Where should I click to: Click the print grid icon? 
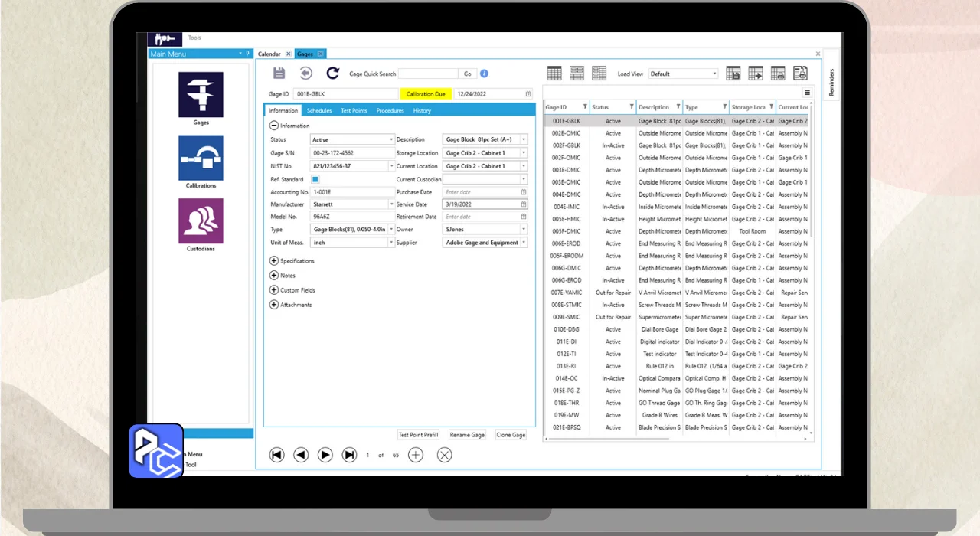pyautogui.click(x=778, y=74)
